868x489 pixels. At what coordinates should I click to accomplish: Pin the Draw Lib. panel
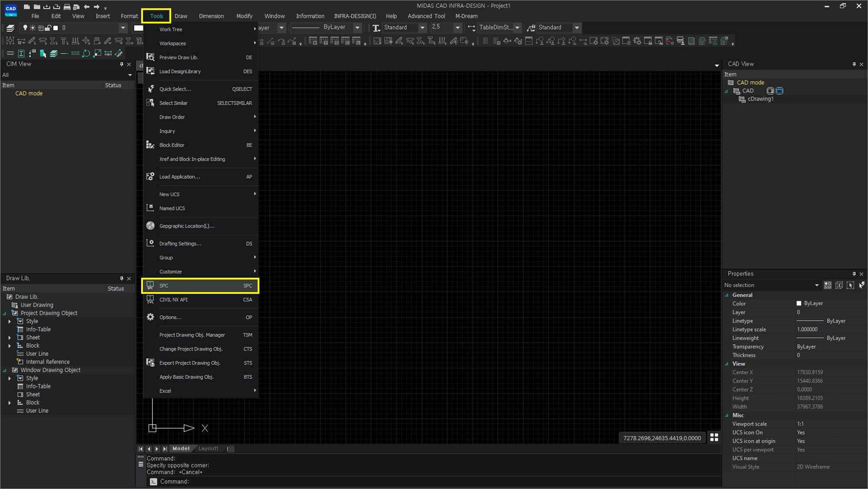(x=122, y=278)
